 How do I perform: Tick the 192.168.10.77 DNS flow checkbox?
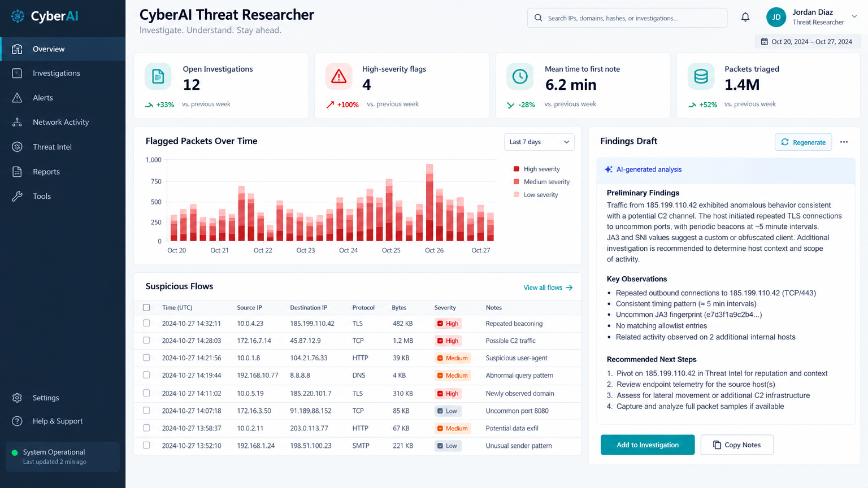click(146, 375)
